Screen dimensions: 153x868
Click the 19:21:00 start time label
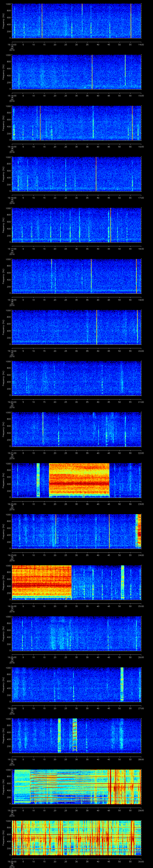tap(12, 453)
